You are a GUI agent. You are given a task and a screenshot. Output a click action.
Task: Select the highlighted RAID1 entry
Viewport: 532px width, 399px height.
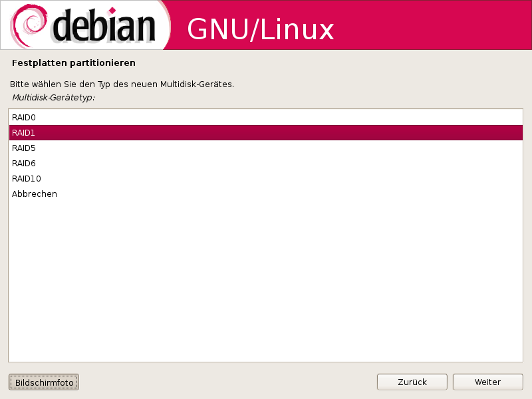pyautogui.click(x=265, y=132)
